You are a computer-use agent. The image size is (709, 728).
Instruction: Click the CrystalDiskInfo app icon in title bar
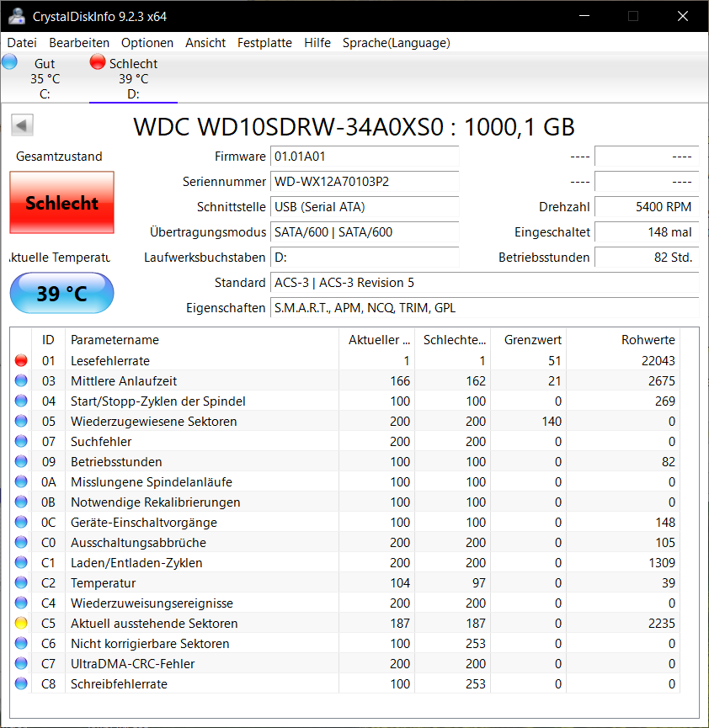(17, 16)
